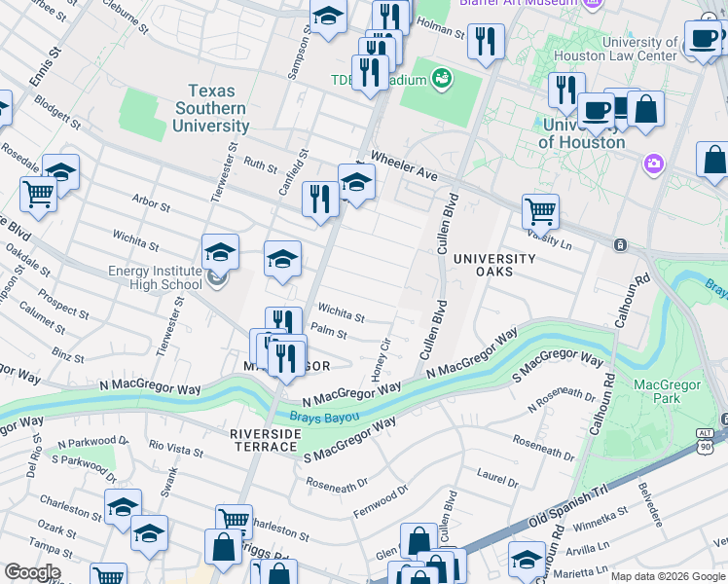Open the shopping cart marker above Varsity Ln
The height and width of the screenshot is (584, 728).
(540, 213)
